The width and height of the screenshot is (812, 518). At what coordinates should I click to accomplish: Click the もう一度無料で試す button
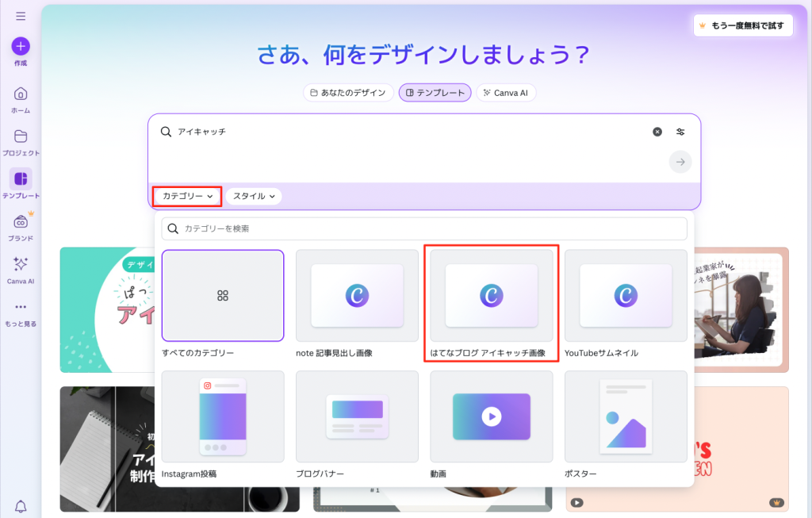tap(742, 25)
